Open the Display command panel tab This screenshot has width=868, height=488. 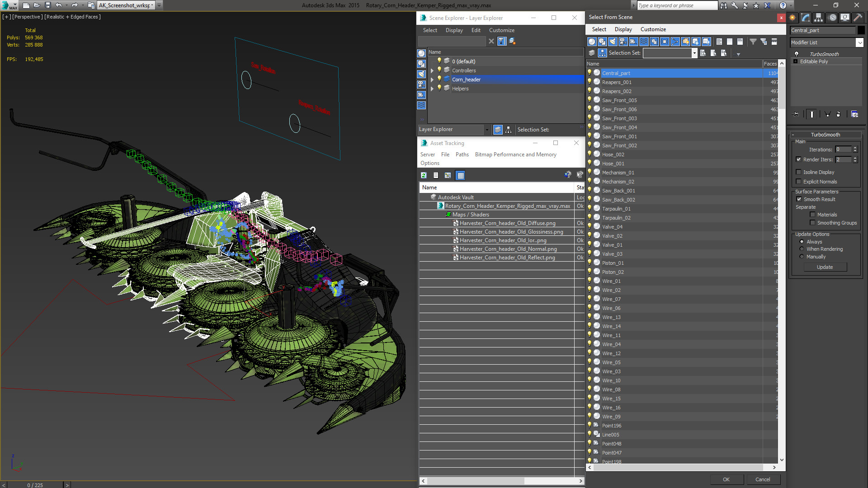pyautogui.click(x=844, y=18)
